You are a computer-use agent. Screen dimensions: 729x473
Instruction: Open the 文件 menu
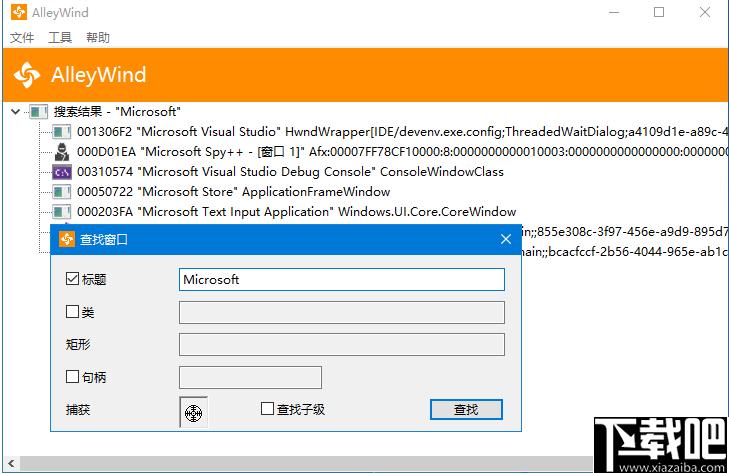coord(22,38)
